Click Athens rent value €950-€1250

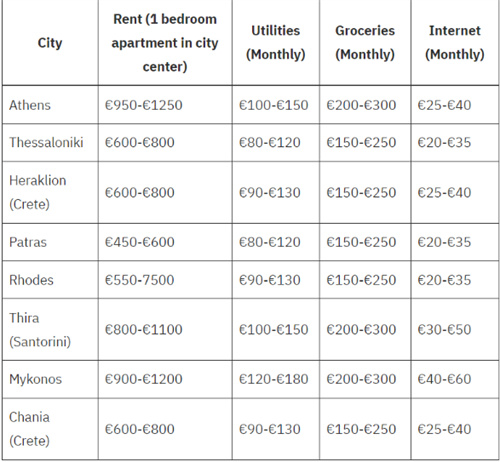point(165,105)
